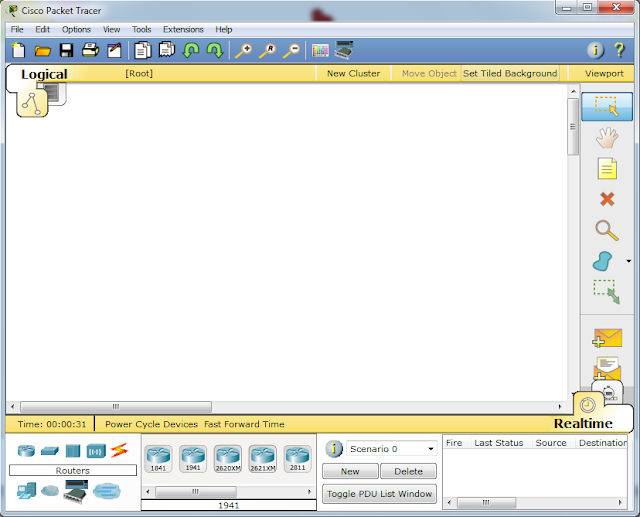Image resolution: width=640 pixels, height=517 pixels.
Task: Zoom out with minus magnifier
Action: click(292, 51)
